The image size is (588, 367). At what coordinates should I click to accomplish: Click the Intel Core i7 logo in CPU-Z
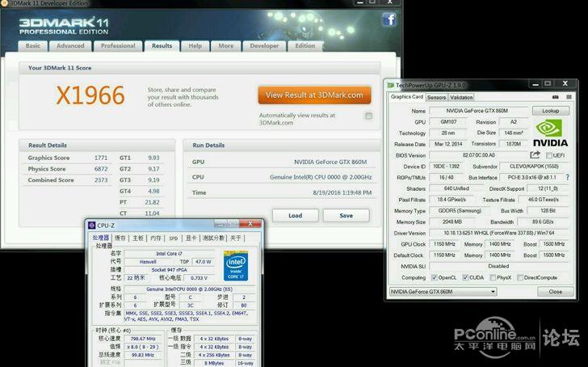[x=236, y=266]
